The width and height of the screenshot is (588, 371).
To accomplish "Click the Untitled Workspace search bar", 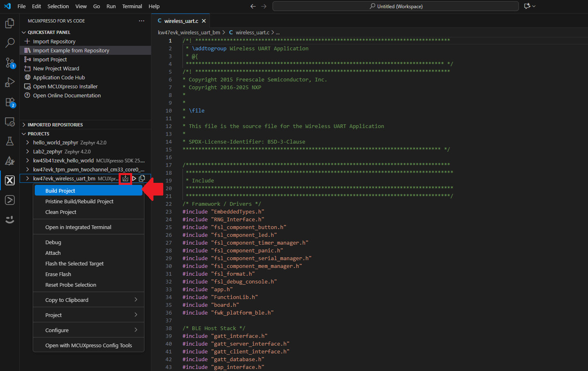I will coord(395,6).
